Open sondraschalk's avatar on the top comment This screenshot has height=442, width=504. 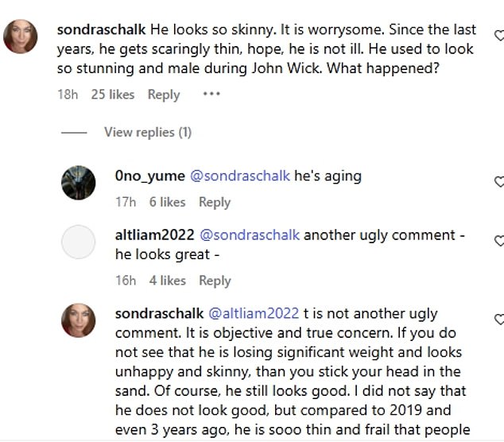pos(21,37)
